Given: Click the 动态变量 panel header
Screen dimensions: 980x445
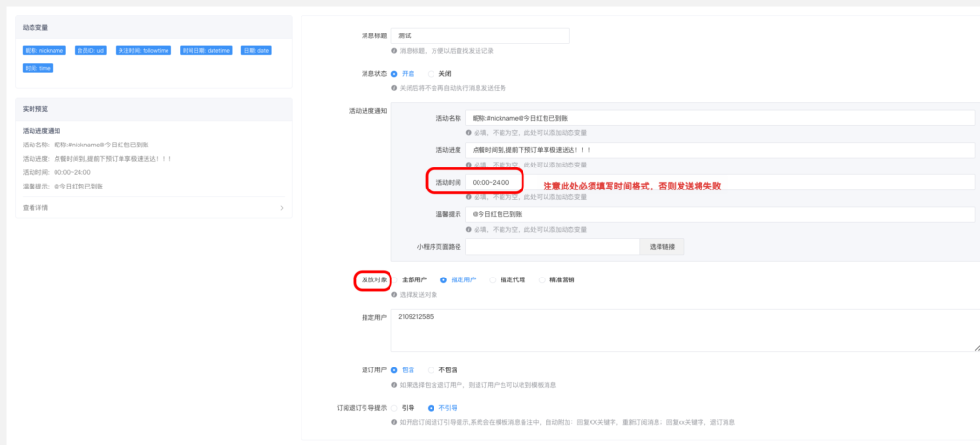Looking at the screenshot, I should [154, 28].
